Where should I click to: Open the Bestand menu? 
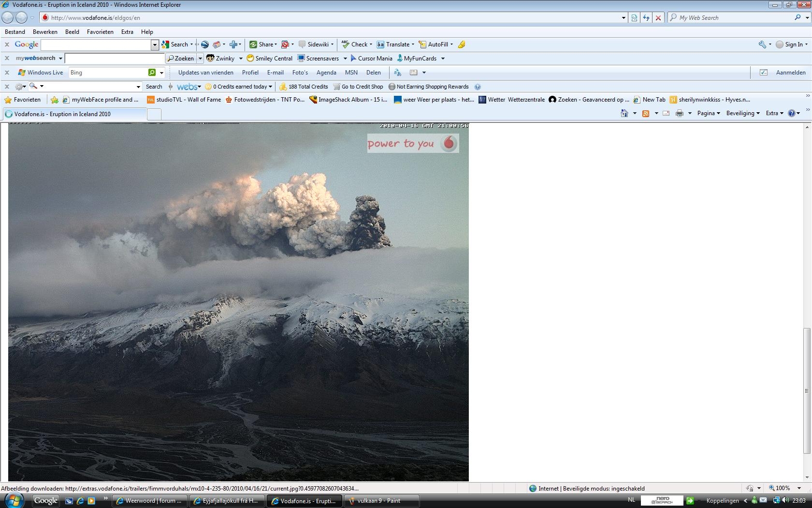tap(15, 32)
